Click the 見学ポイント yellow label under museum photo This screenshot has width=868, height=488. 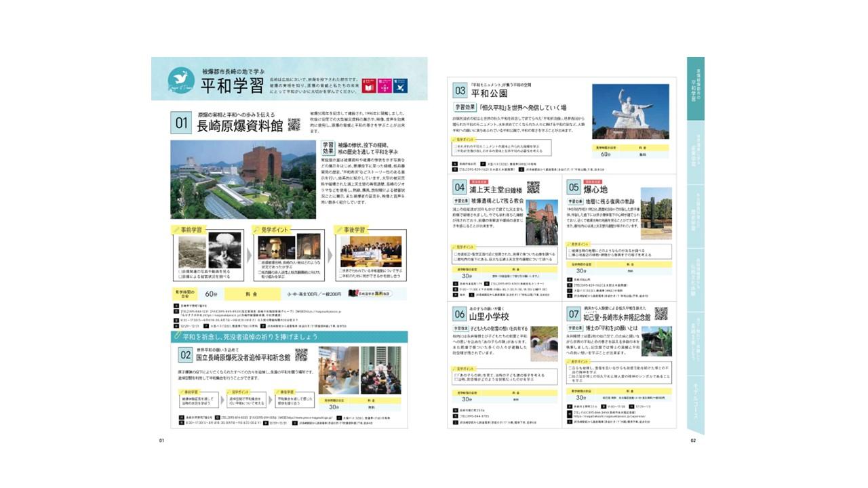[271, 230]
